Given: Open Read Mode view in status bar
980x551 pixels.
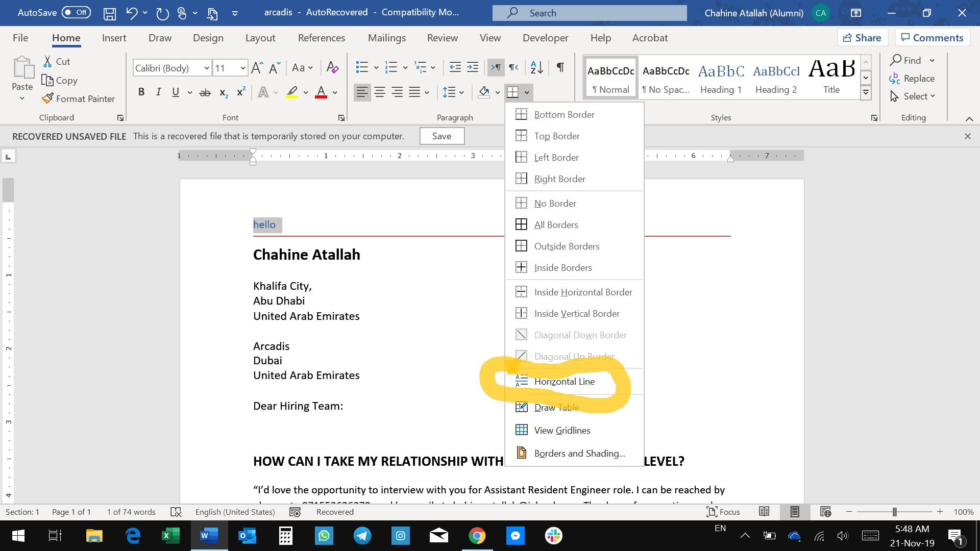Looking at the screenshot, I should 764,512.
